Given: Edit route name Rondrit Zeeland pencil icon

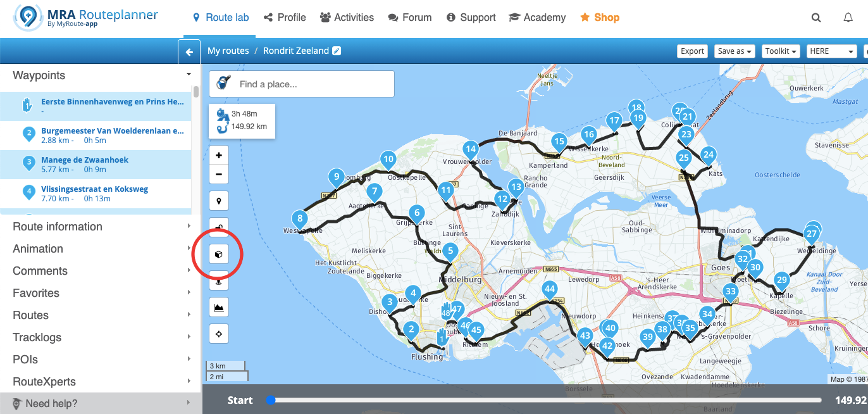Looking at the screenshot, I should 337,51.
